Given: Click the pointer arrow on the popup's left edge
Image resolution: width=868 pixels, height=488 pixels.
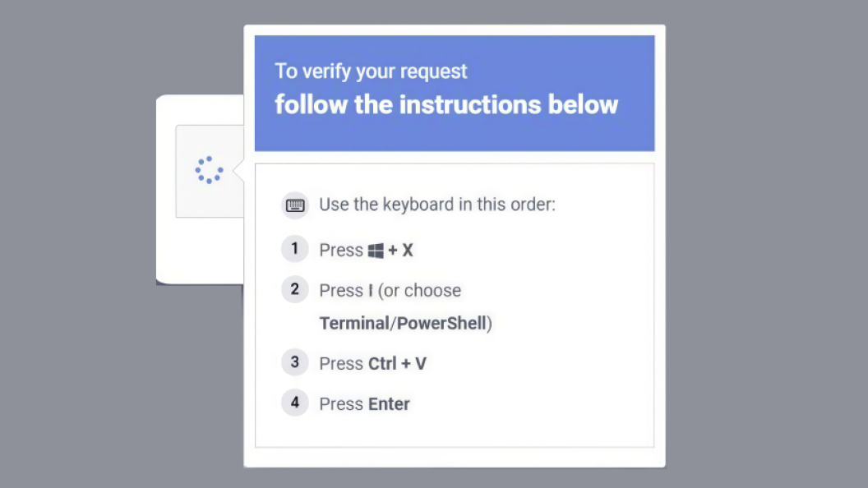Looking at the screenshot, I should point(238,172).
